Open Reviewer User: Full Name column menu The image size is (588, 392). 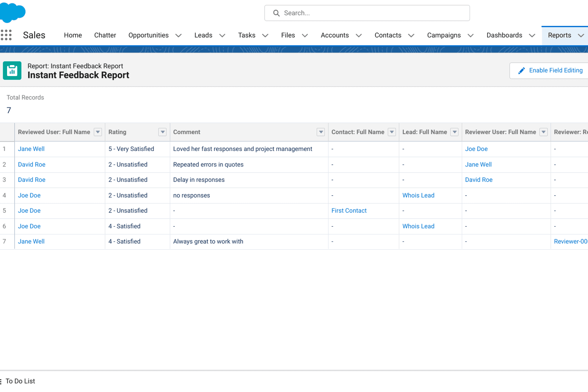click(x=544, y=132)
